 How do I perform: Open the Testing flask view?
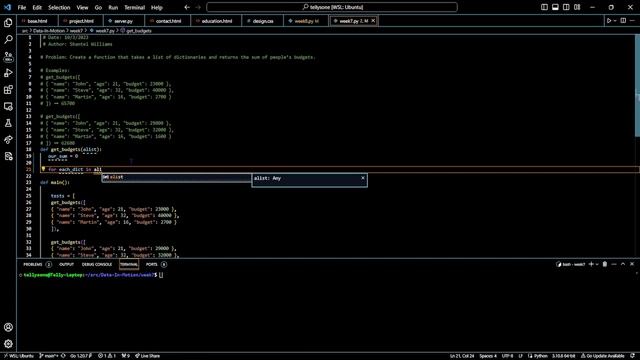point(8,123)
